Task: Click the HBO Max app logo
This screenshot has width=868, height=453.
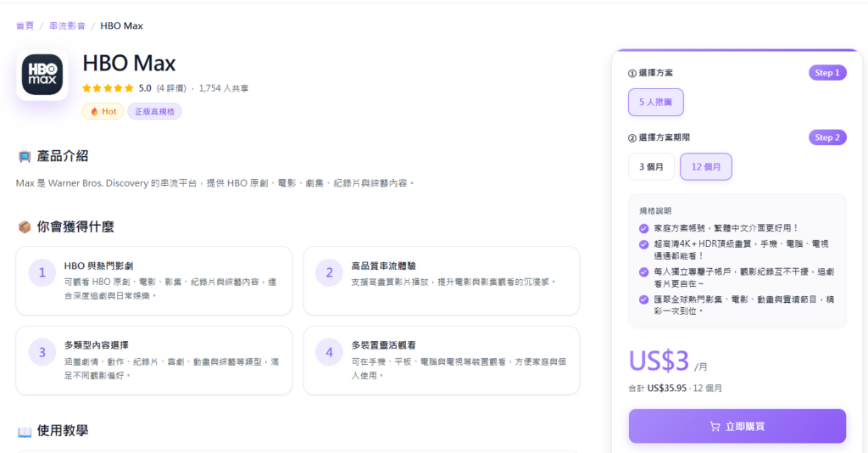Action: point(42,75)
